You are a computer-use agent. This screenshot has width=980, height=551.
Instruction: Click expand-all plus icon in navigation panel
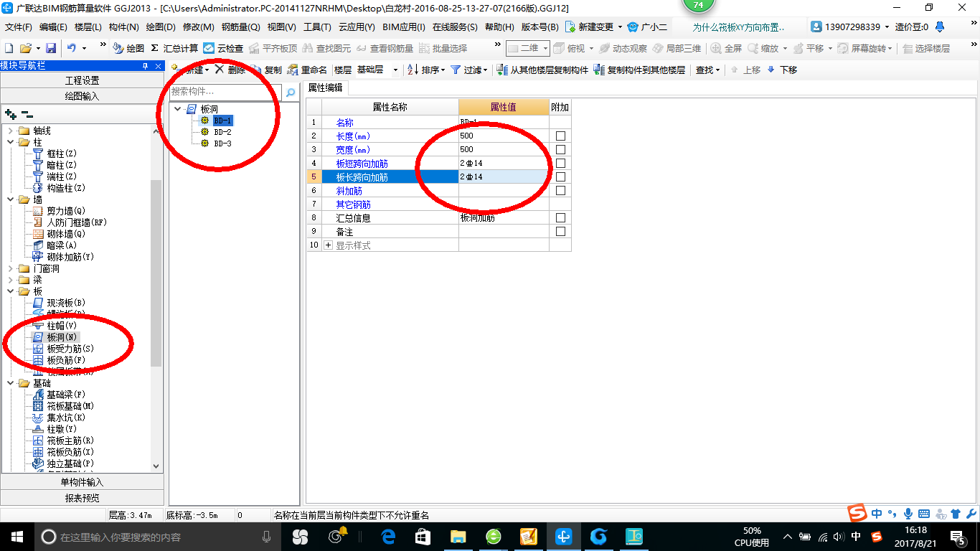tap(10, 114)
